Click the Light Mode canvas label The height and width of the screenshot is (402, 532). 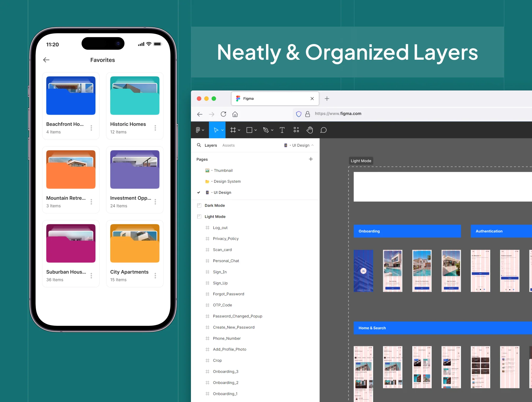[x=361, y=161]
